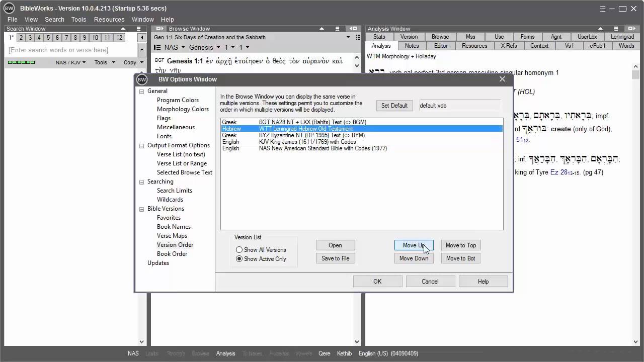Switch to the X-Refs tab
This screenshot has height=362, width=644.
[x=509, y=46]
